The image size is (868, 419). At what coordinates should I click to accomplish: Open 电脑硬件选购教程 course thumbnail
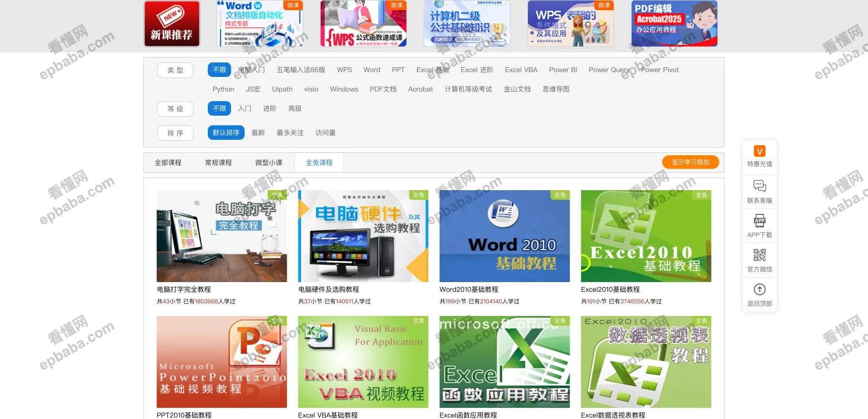point(363,236)
